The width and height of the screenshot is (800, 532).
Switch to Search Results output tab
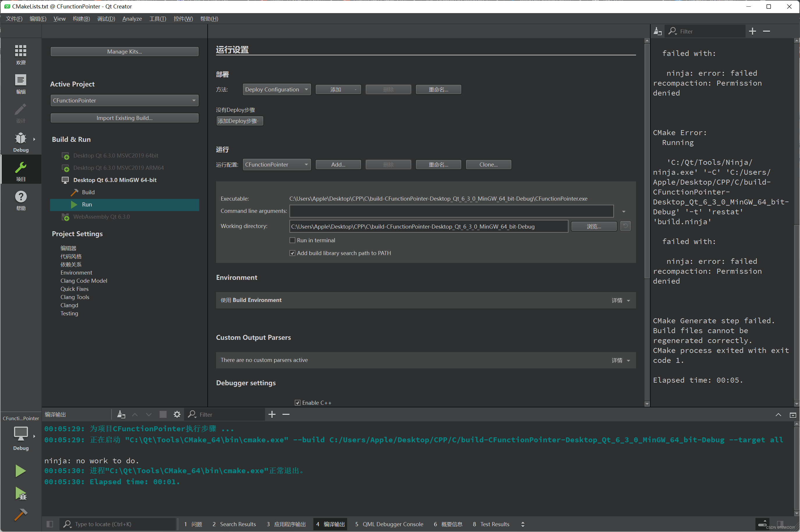click(234, 524)
